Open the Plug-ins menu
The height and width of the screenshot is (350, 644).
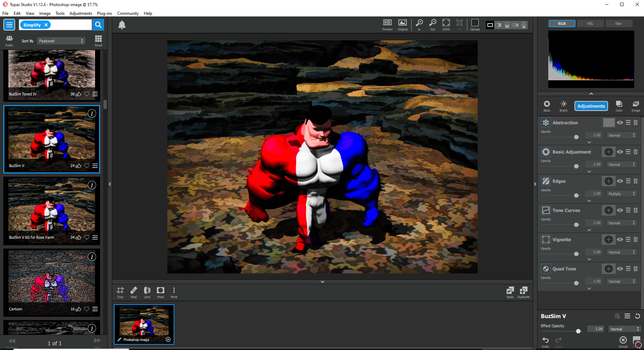tap(104, 13)
